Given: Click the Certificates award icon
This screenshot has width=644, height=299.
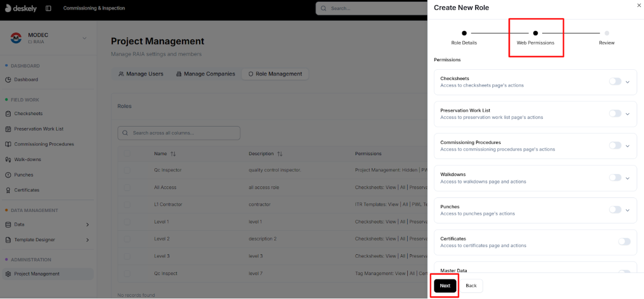Looking at the screenshot, I should (8, 190).
